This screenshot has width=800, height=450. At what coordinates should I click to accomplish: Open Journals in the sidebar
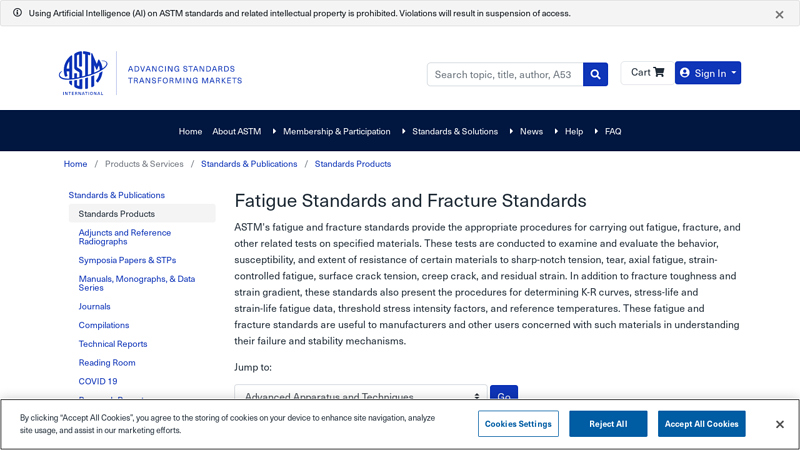(x=94, y=306)
